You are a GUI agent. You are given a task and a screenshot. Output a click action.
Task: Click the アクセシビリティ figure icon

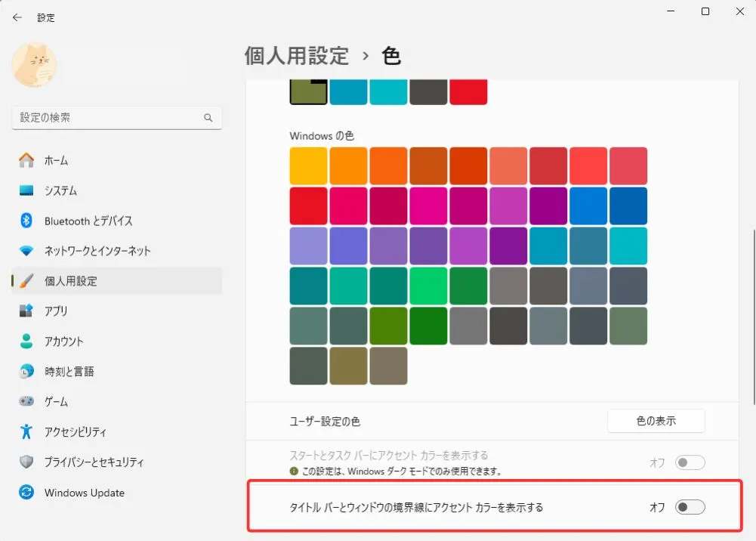[26, 431]
